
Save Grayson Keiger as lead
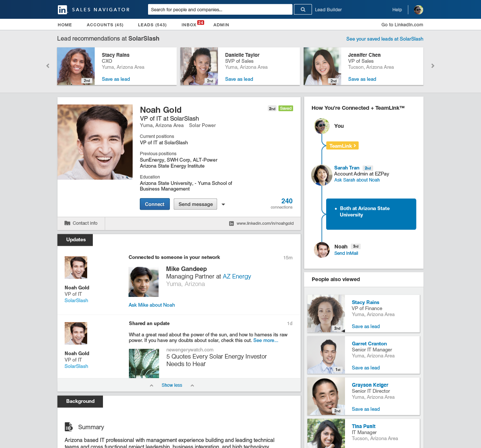point(366,409)
